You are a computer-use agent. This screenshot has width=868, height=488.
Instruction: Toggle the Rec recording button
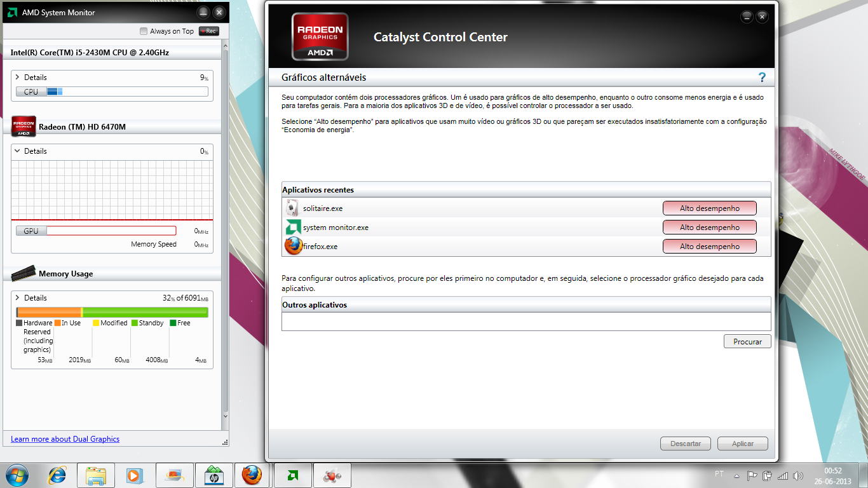pyautogui.click(x=208, y=31)
